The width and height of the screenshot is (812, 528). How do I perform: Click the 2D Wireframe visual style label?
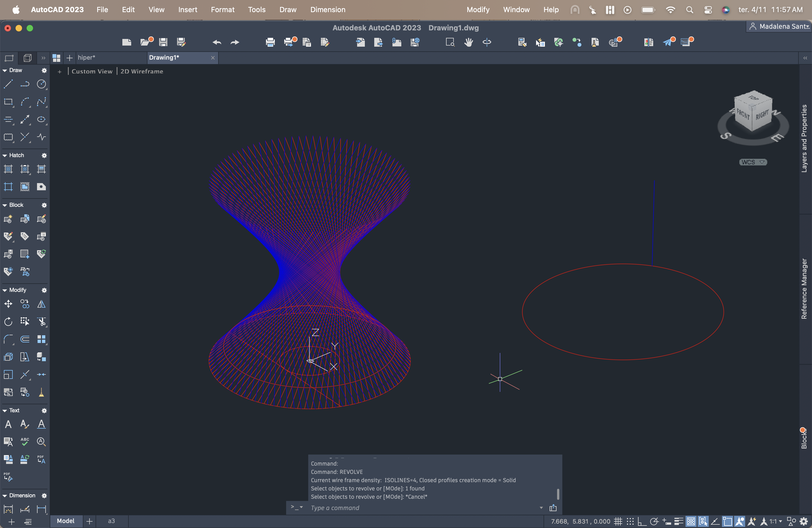click(x=142, y=71)
